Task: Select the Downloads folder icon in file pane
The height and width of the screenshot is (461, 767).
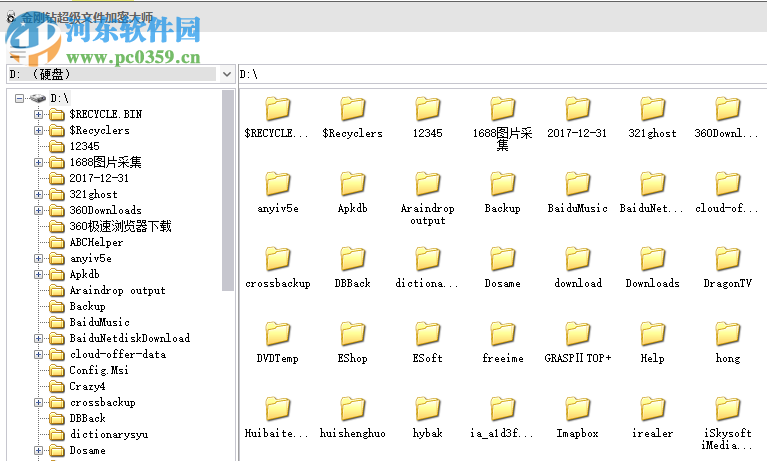Action: point(653,258)
